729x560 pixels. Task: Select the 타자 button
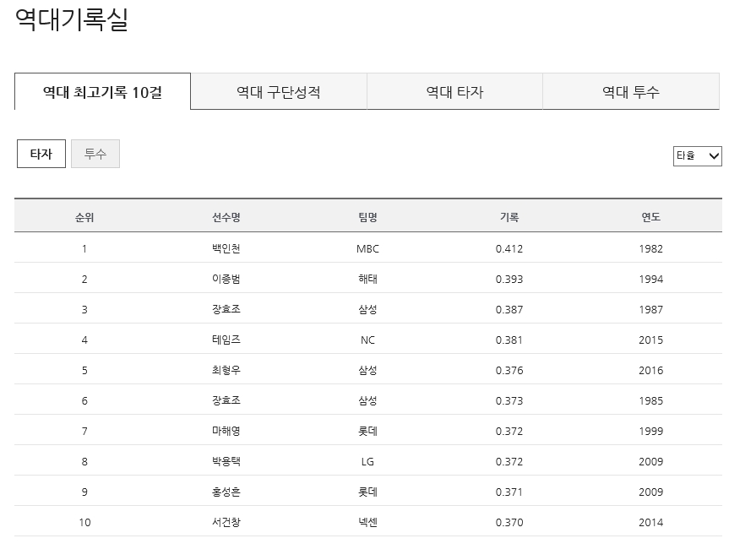tap(41, 154)
